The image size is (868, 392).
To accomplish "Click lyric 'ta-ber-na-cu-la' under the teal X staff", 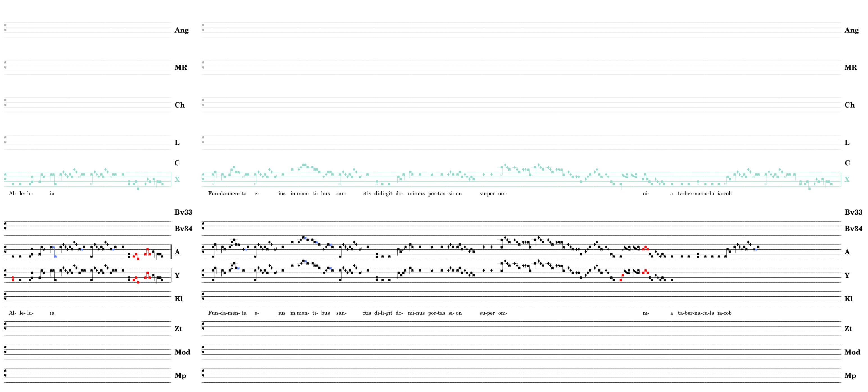I will pos(696,194).
